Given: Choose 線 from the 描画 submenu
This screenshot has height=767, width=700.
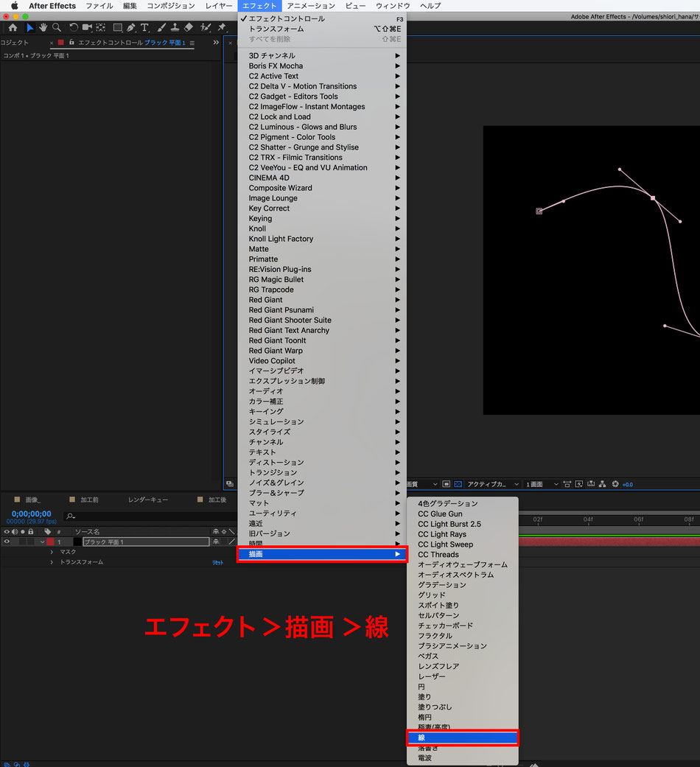Looking at the screenshot, I should (x=462, y=738).
